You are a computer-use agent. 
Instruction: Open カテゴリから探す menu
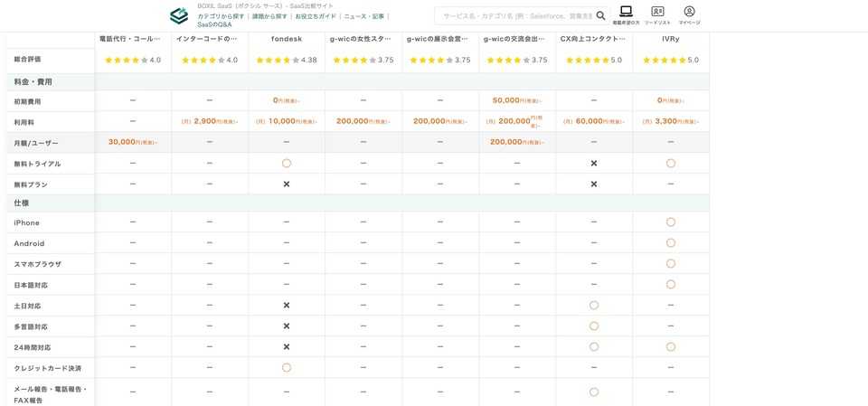(x=221, y=16)
